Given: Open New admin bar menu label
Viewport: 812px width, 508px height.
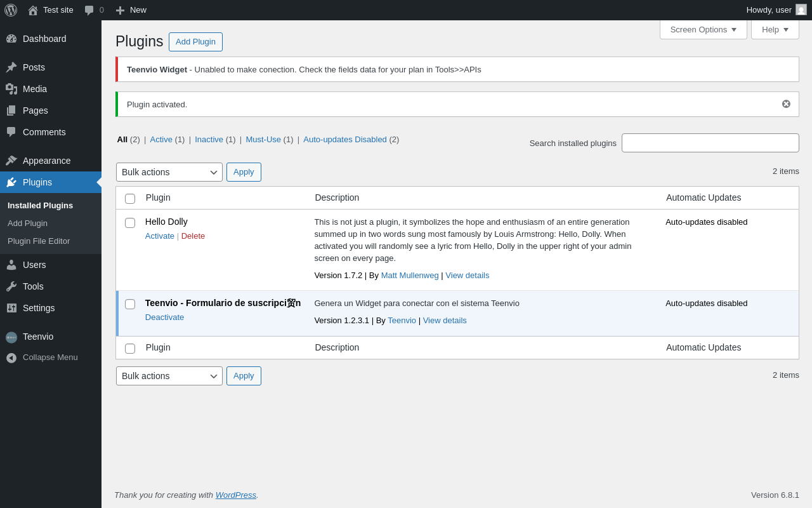Looking at the screenshot, I should 138,10.
